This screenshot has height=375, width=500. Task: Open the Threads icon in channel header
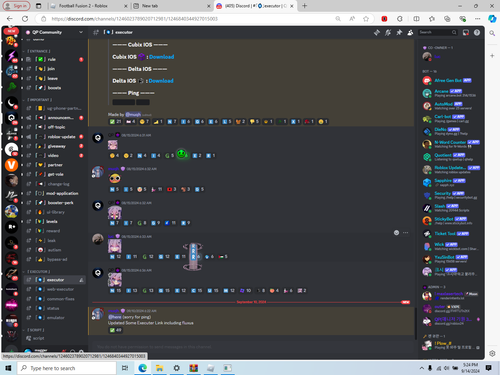point(377,32)
